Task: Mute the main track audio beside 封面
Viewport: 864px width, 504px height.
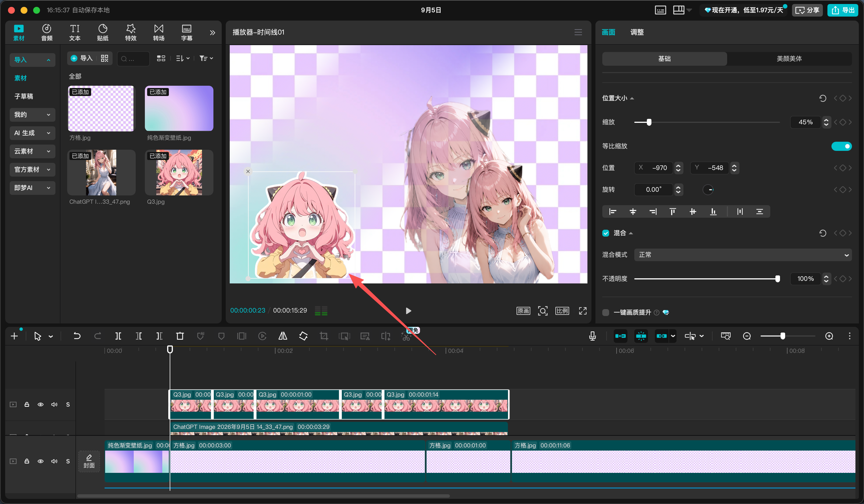Action: (x=54, y=461)
